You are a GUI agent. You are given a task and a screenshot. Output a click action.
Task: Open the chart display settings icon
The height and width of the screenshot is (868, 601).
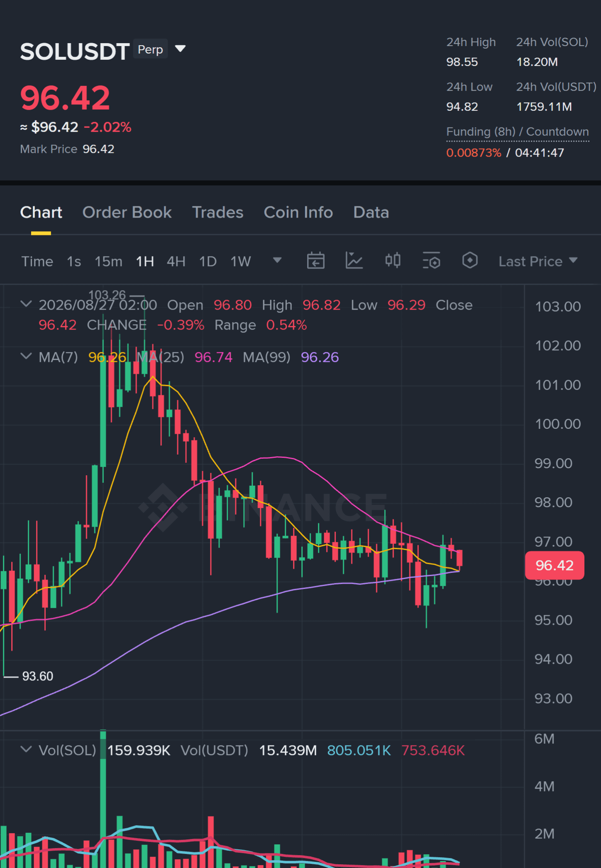coord(431,261)
